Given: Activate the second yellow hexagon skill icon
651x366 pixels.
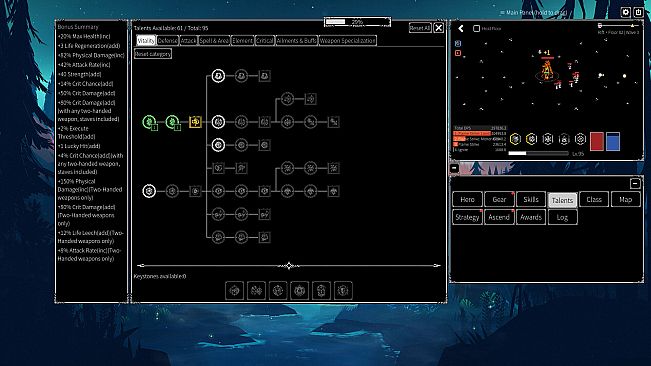Looking at the screenshot, I should pyautogui.click(x=531, y=139).
